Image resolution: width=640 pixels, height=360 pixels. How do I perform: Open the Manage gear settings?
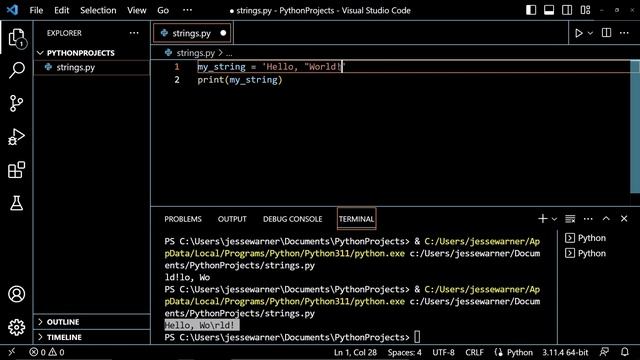[x=16, y=327]
